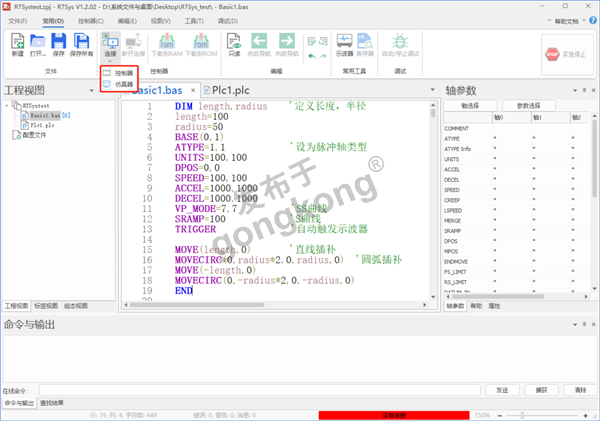Switch to the 工具(T) ribbon tab
The width and height of the screenshot is (600, 421).
tap(194, 21)
